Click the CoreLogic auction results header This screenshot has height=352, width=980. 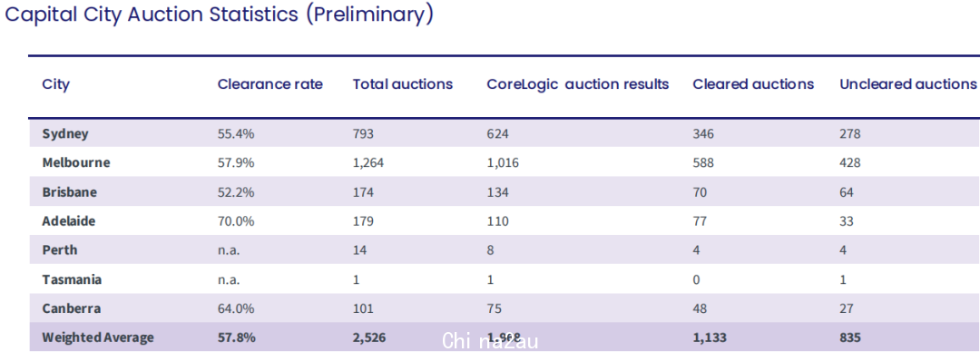(578, 84)
